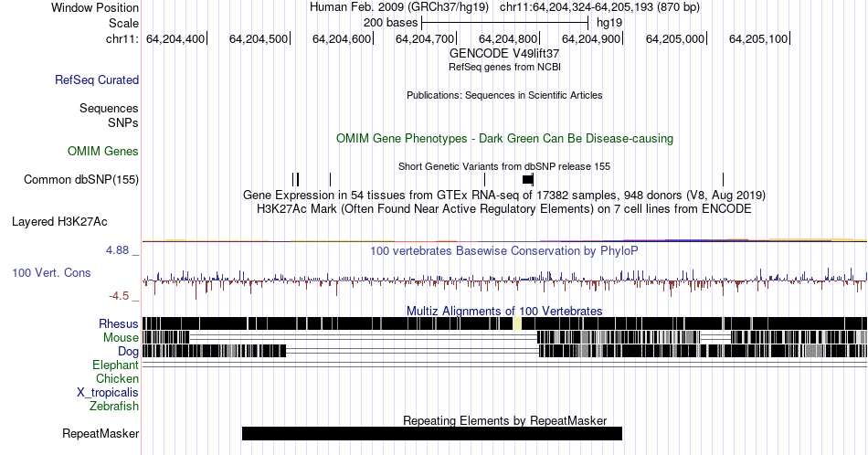Click the chr11 coordinate range text
868x455 pixels.
point(599,7)
